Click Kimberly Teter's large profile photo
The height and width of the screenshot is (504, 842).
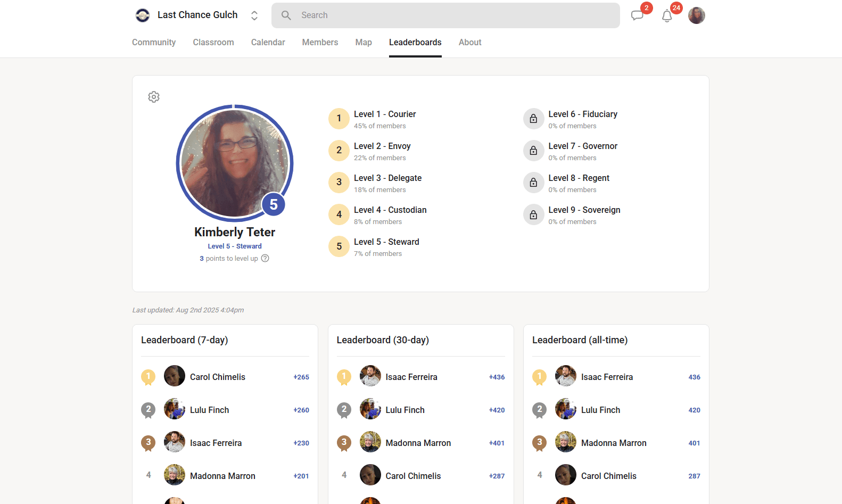click(x=234, y=163)
